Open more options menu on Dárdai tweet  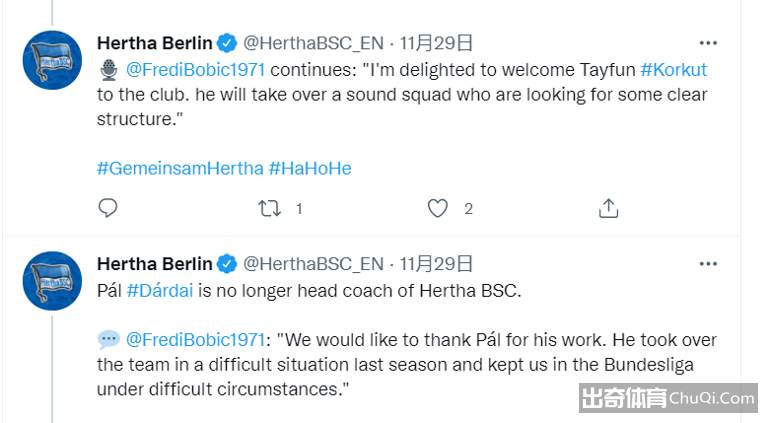coord(708,264)
